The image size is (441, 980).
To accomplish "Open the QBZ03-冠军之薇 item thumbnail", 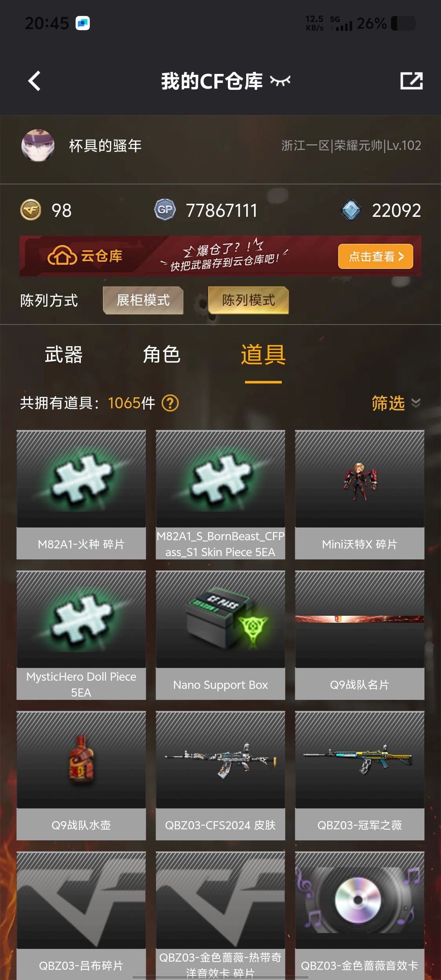I will [360, 759].
